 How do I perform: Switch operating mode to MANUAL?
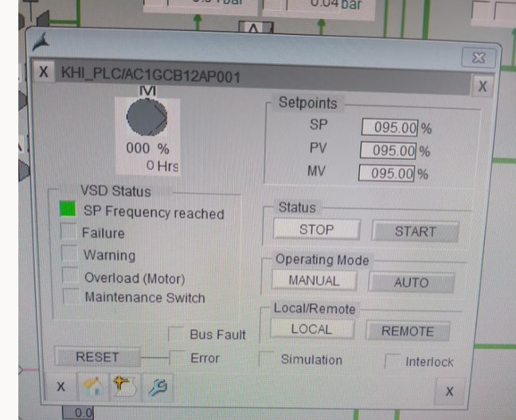click(x=315, y=281)
